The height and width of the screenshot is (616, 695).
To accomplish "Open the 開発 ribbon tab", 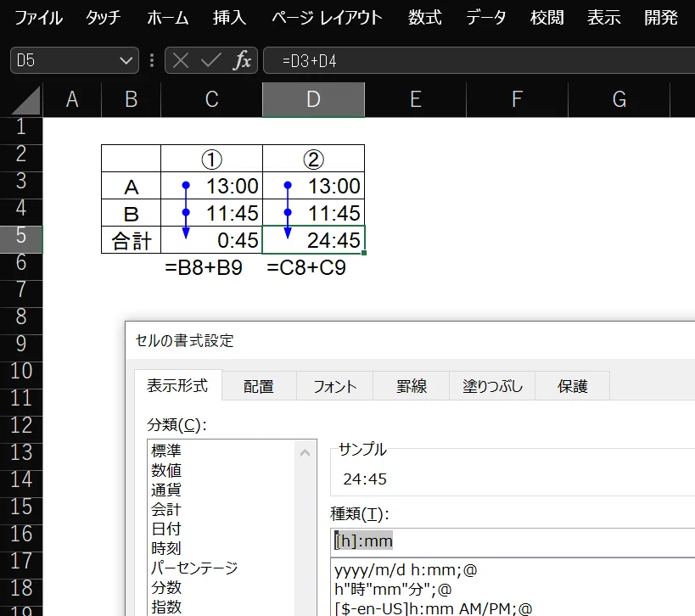I will 661,18.
